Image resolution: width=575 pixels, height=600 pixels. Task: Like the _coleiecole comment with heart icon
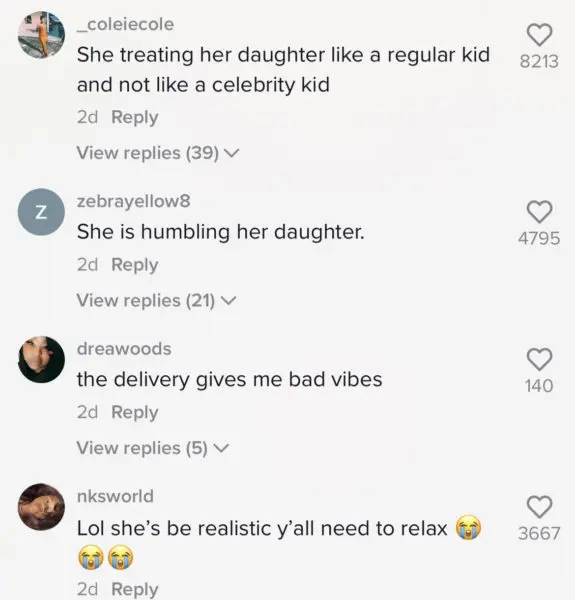point(539,34)
